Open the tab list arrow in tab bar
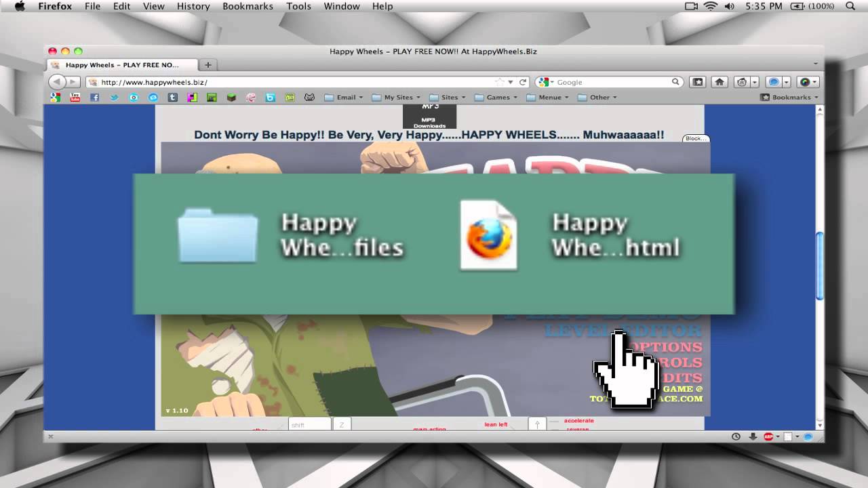This screenshot has width=868, height=488. (816, 65)
